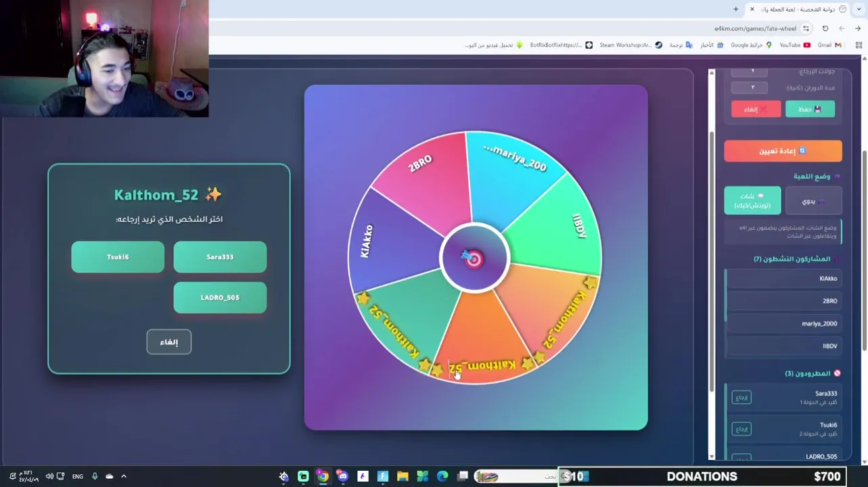
Task: Close the current browser tab
Action: [x=752, y=9]
